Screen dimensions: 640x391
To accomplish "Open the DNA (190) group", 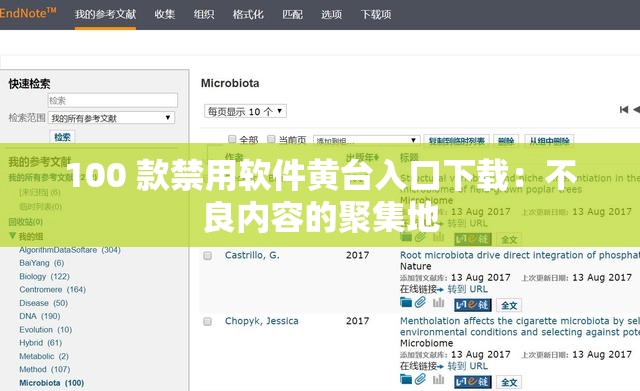I will 40,316.
